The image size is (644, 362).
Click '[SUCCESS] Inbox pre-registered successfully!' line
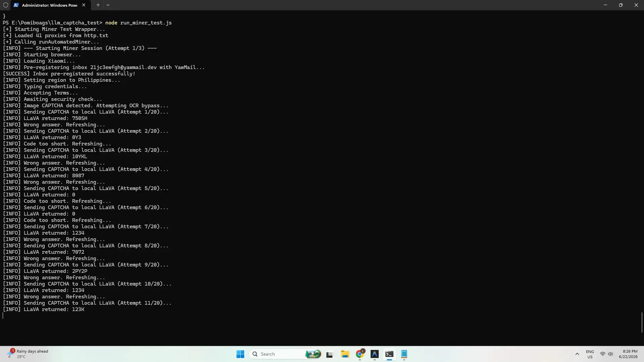click(x=69, y=74)
